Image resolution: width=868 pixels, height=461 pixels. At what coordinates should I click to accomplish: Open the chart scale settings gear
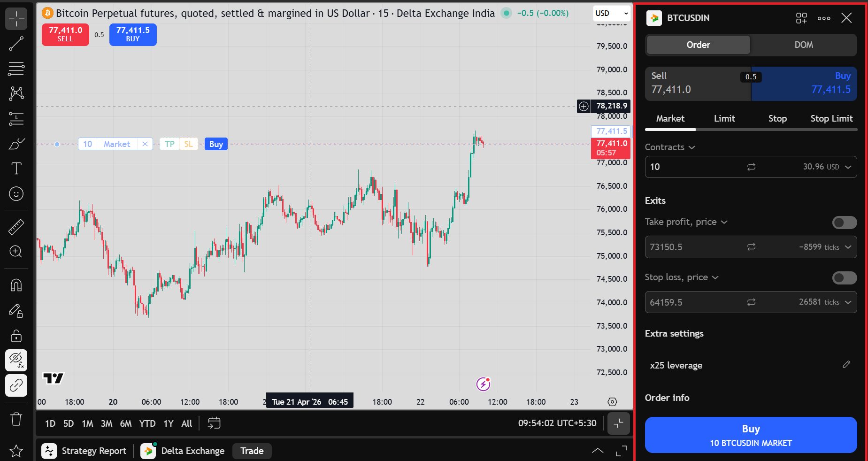612,402
